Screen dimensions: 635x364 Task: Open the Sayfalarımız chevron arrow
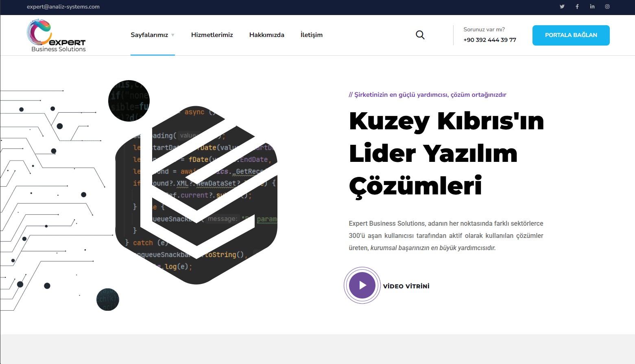[173, 35]
